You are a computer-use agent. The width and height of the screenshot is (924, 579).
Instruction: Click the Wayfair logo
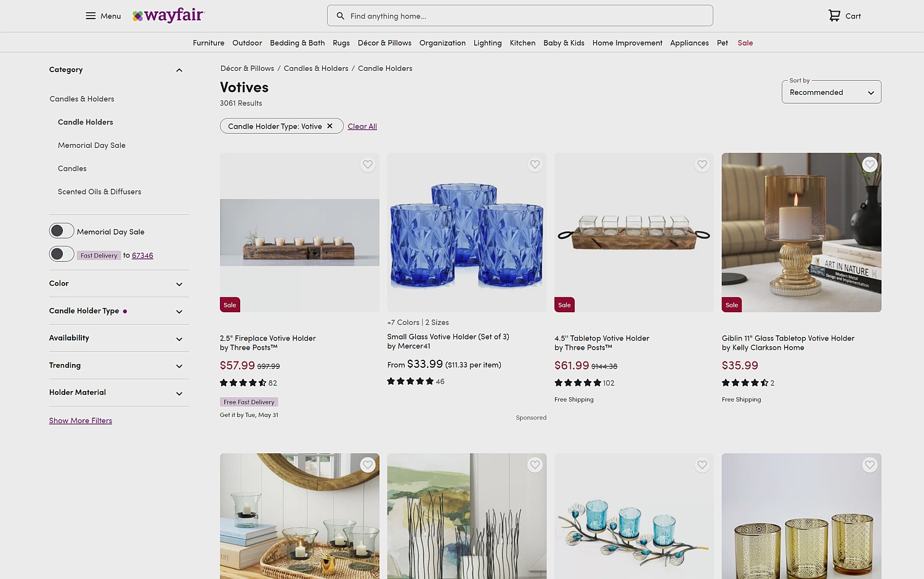169,15
